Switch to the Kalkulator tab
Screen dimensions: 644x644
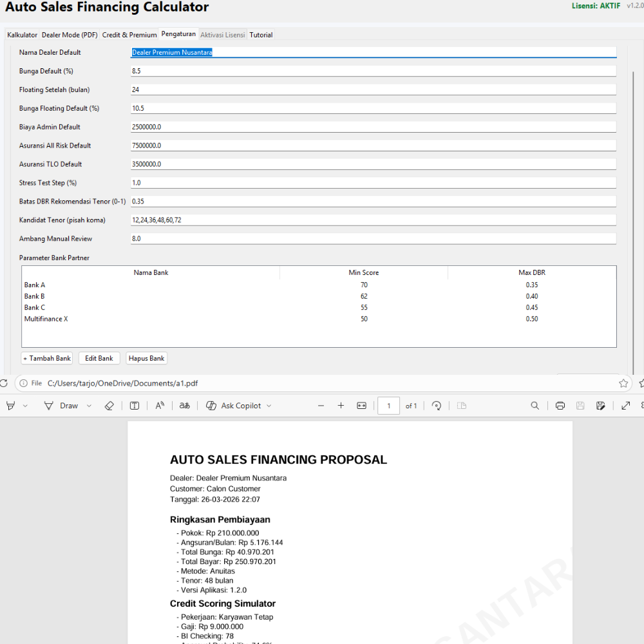click(x=22, y=35)
